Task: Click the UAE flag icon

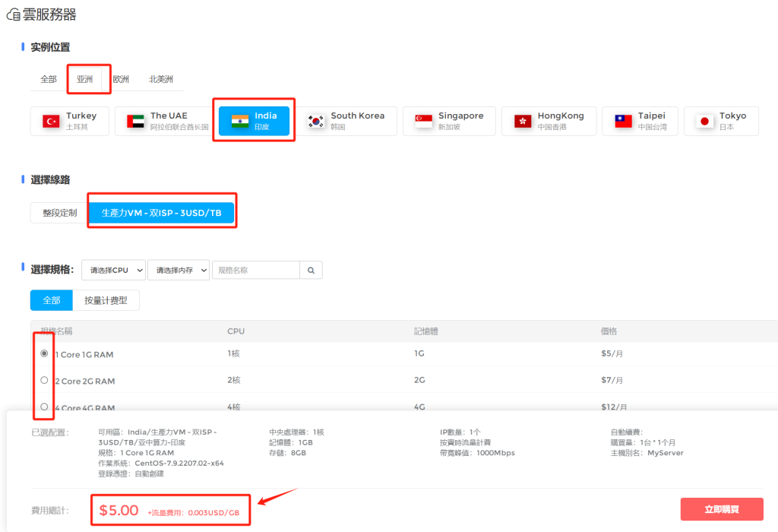Action: click(x=135, y=121)
